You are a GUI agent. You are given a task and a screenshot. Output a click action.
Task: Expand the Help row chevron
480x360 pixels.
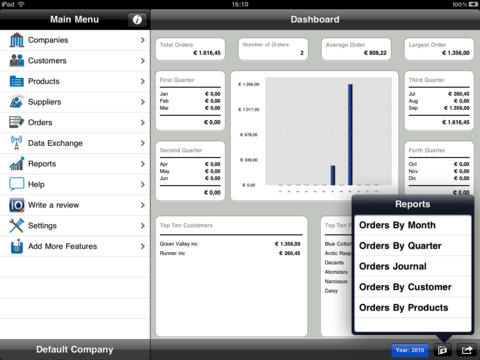tap(143, 184)
